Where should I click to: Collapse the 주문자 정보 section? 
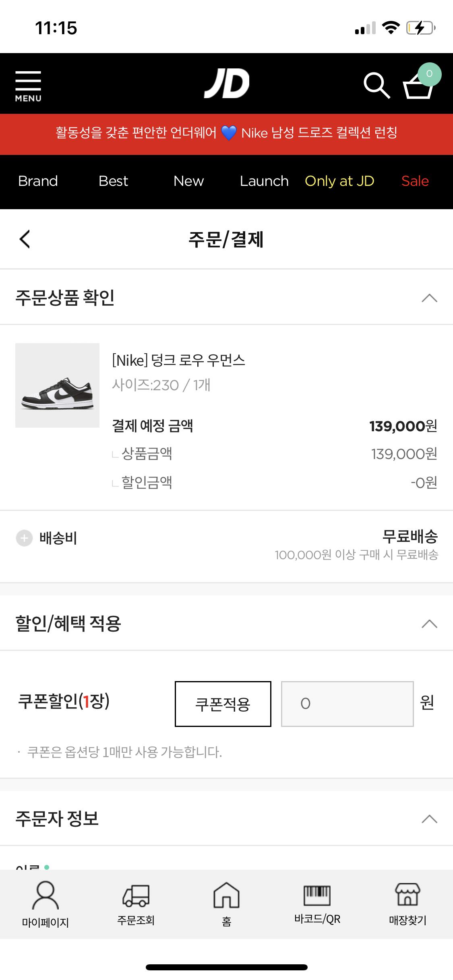point(429,819)
